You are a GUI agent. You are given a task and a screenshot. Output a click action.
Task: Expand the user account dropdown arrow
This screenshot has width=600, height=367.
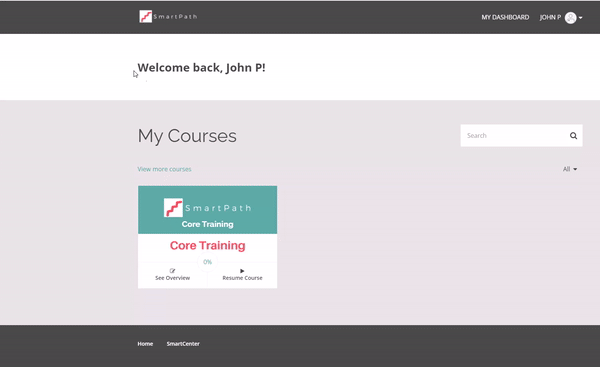point(580,18)
